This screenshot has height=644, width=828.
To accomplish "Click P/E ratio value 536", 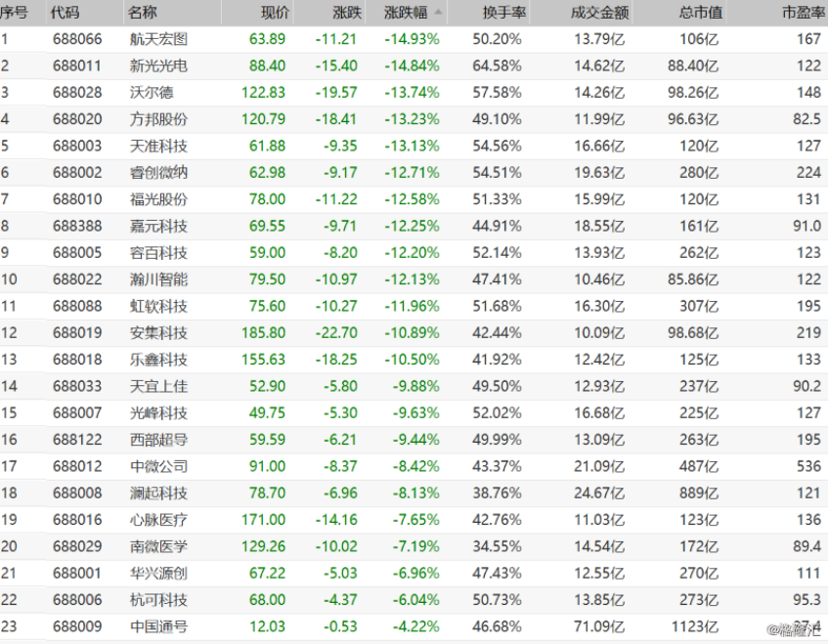I will pyautogui.click(x=809, y=467).
